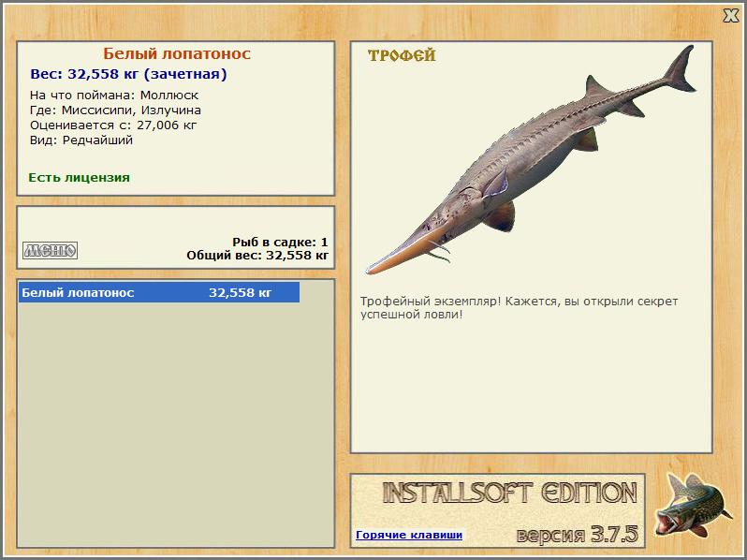Click empty area of the fish list
The image size is (747, 560).
(x=175, y=424)
